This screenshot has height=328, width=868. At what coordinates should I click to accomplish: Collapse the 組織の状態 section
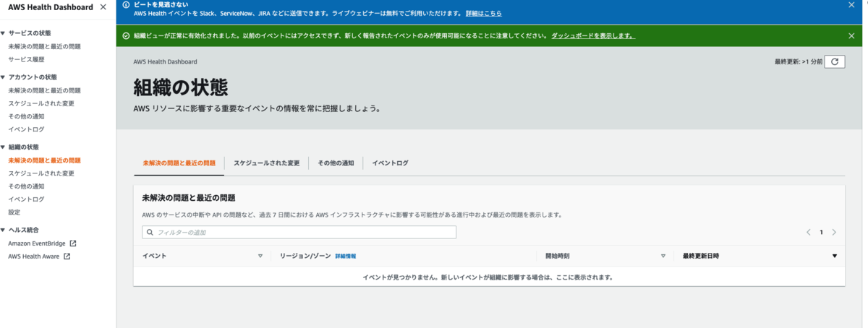pos(3,147)
